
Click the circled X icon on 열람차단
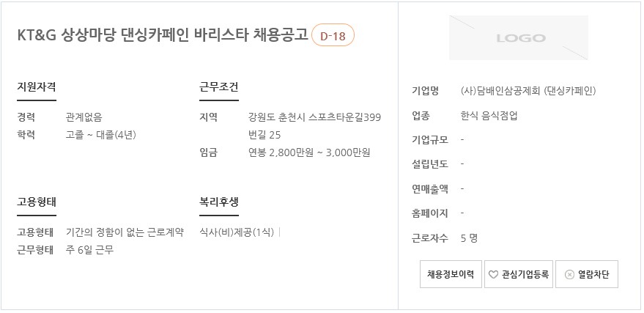pyautogui.click(x=569, y=274)
